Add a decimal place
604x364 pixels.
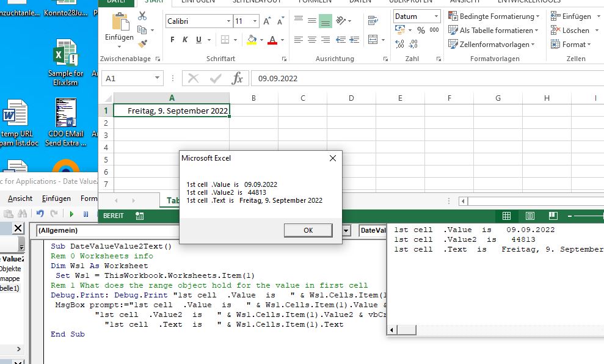point(399,44)
